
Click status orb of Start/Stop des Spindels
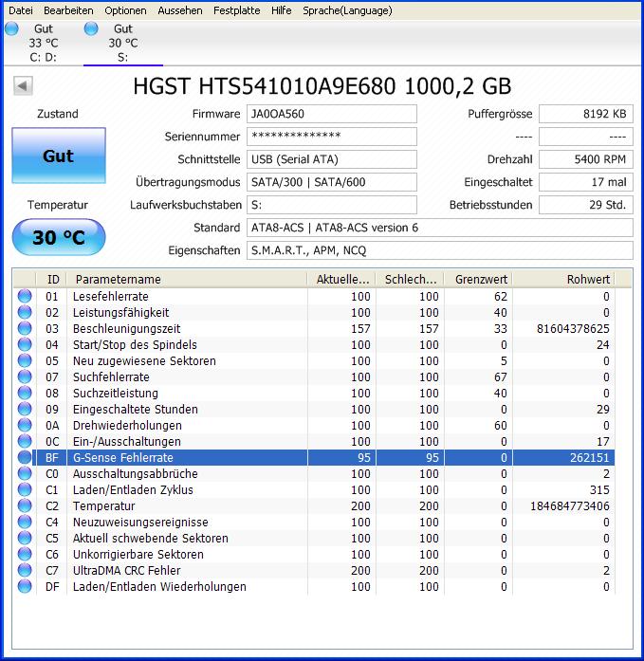pyautogui.click(x=25, y=344)
